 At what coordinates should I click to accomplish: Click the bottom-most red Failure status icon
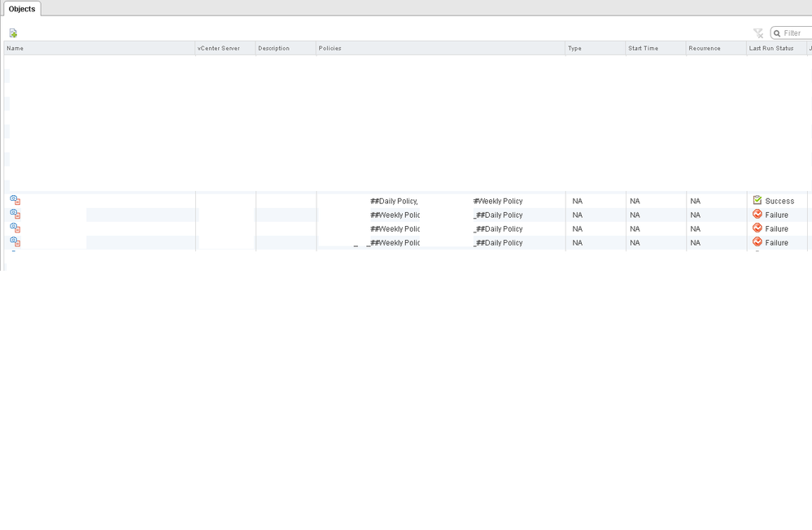pos(757,242)
